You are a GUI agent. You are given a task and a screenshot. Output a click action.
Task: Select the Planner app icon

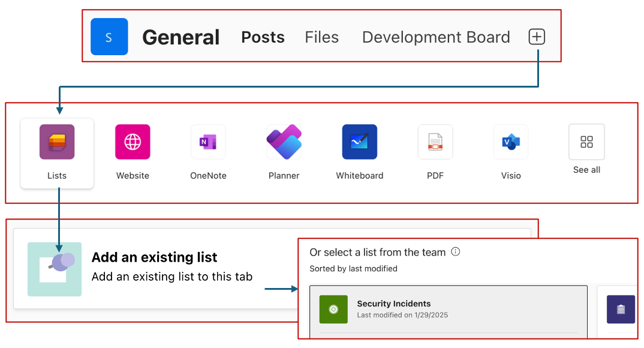tap(284, 142)
